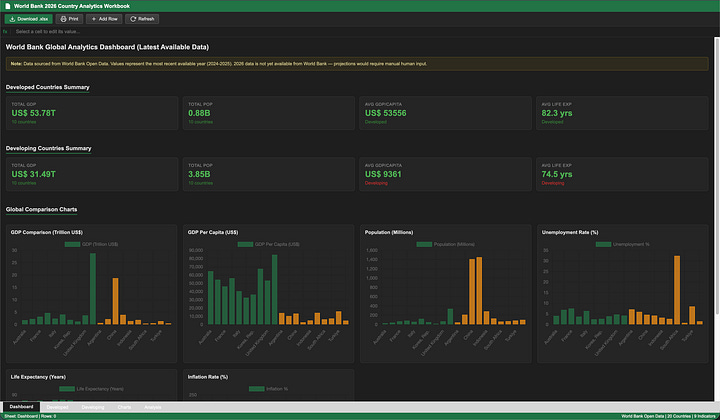Viewport: 720px width, 420px height.
Task: Switch to the Charts sheet tab
Action: [x=124, y=407]
